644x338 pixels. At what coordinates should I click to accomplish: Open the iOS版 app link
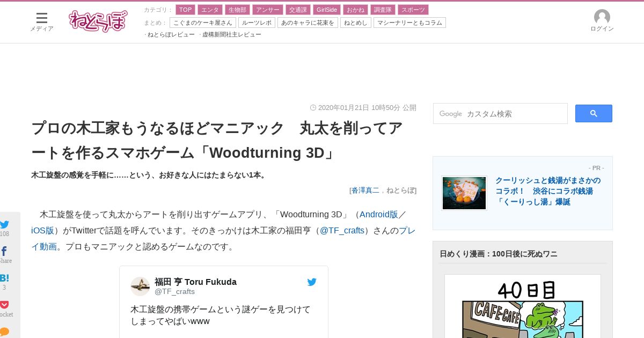43,231
